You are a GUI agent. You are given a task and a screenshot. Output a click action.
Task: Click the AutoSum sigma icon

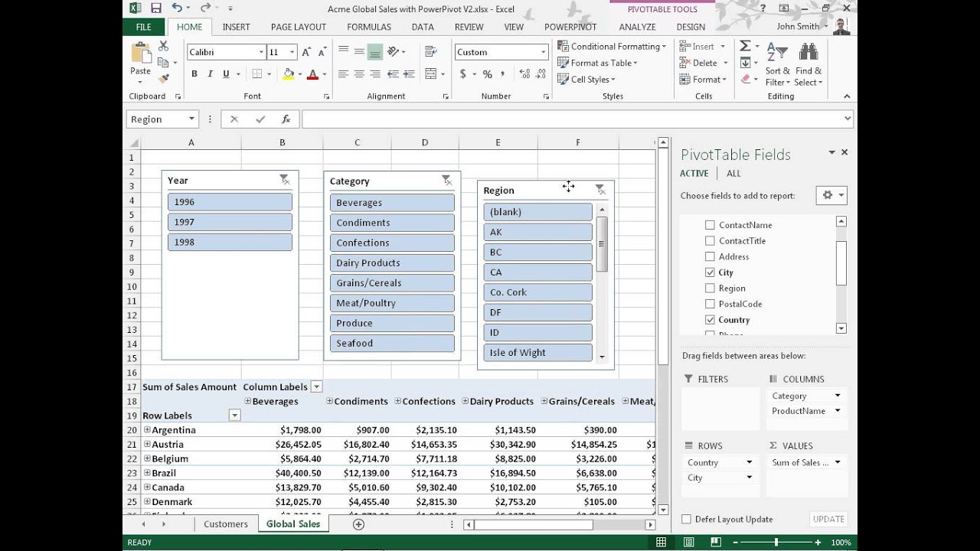pos(745,47)
